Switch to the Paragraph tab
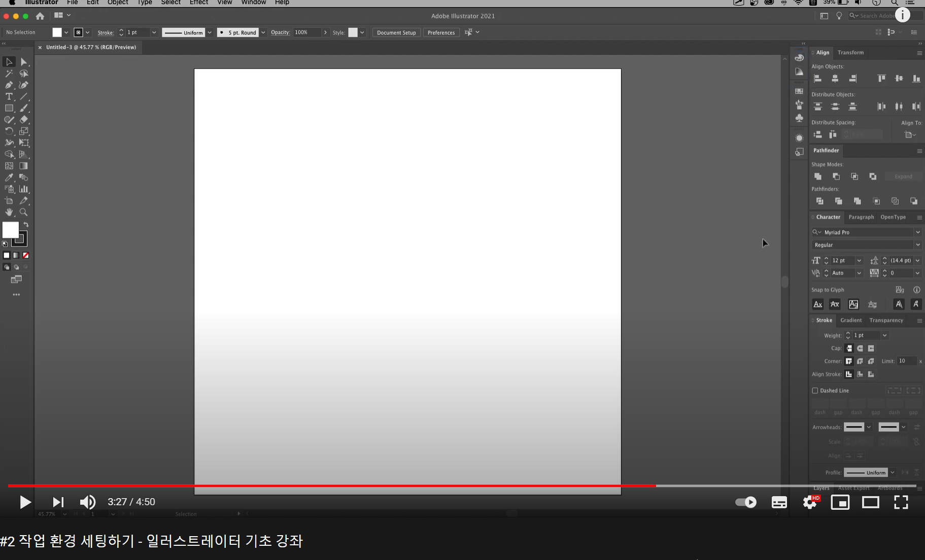This screenshot has height=560, width=925. [x=861, y=217]
